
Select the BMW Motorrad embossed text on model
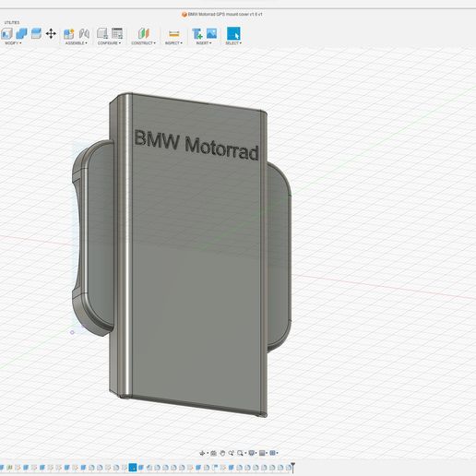(x=196, y=145)
